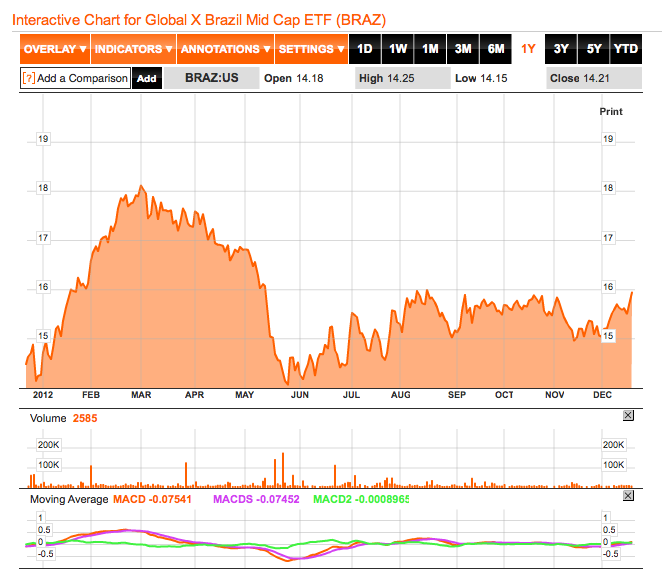Select the 1D time range
The height and width of the screenshot is (586, 669).
point(365,49)
